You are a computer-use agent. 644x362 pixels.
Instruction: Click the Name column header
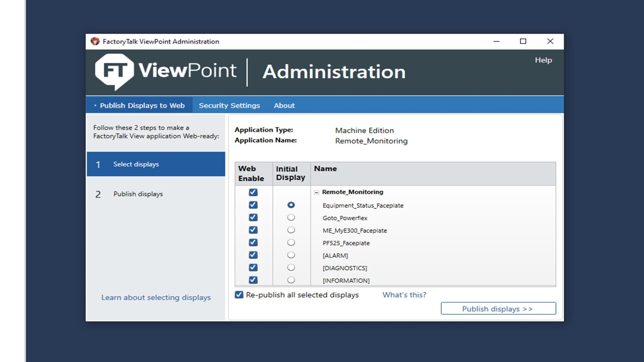(x=433, y=173)
